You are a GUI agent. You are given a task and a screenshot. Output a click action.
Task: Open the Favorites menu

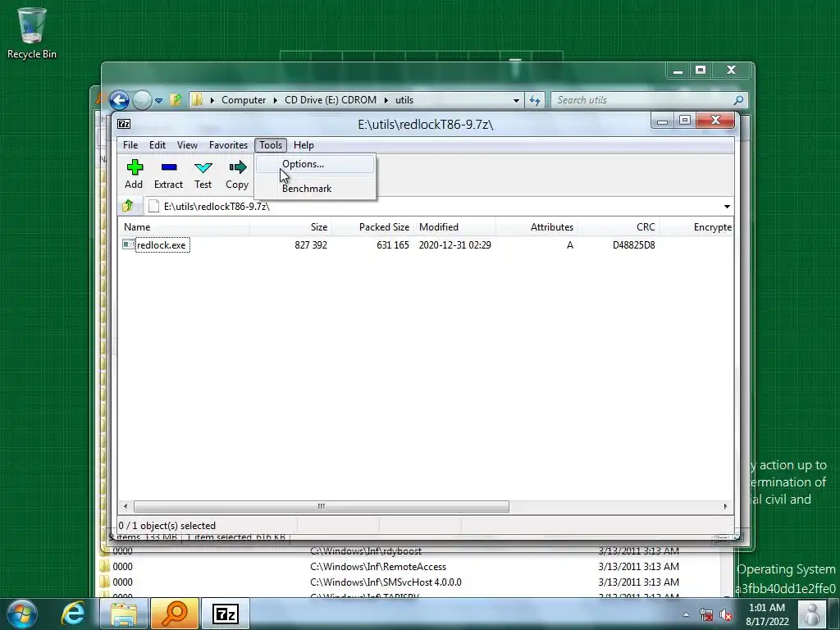click(228, 145)
